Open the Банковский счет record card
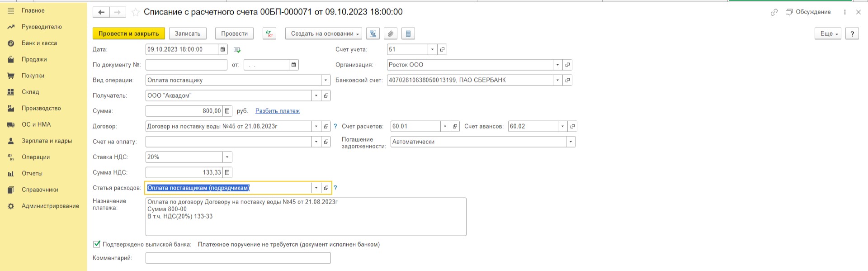 567,80
